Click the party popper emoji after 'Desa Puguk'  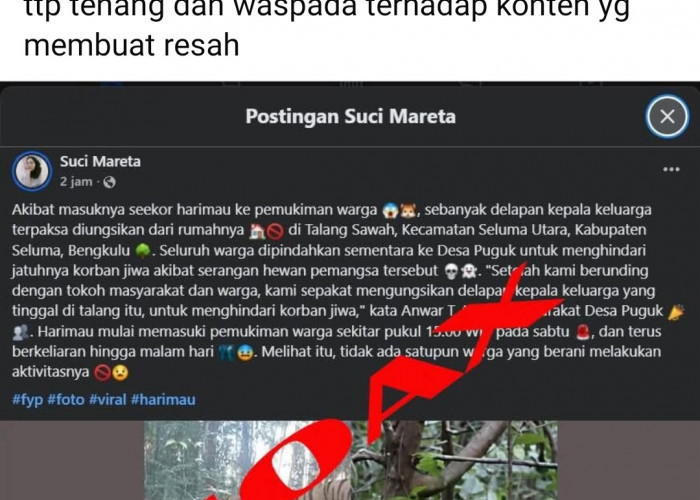pos(676,312)
